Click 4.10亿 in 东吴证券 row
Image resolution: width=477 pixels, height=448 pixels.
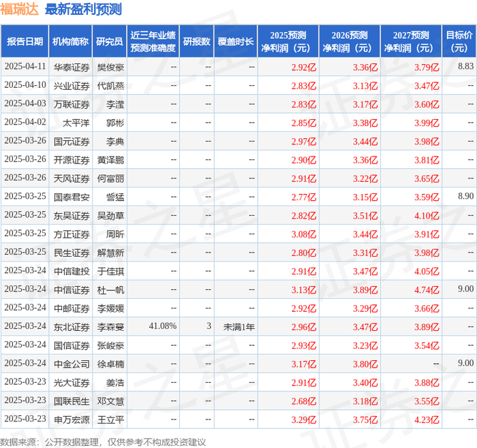coord(427,216)
